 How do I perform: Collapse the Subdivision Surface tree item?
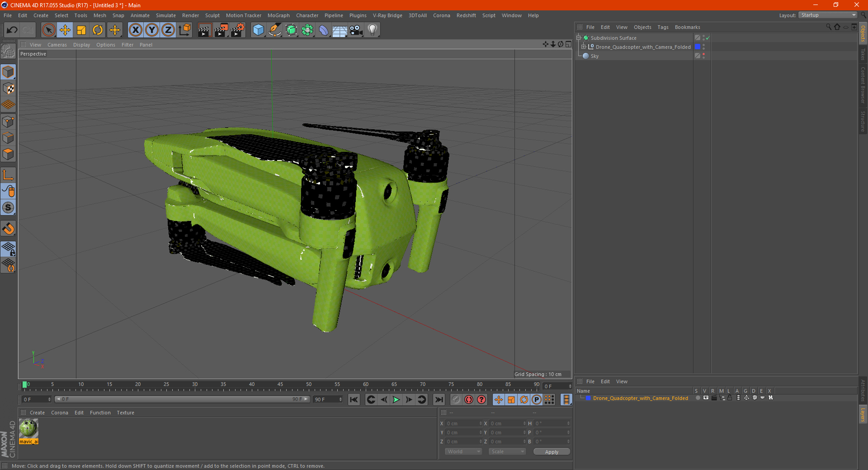(x=579, y=38)
